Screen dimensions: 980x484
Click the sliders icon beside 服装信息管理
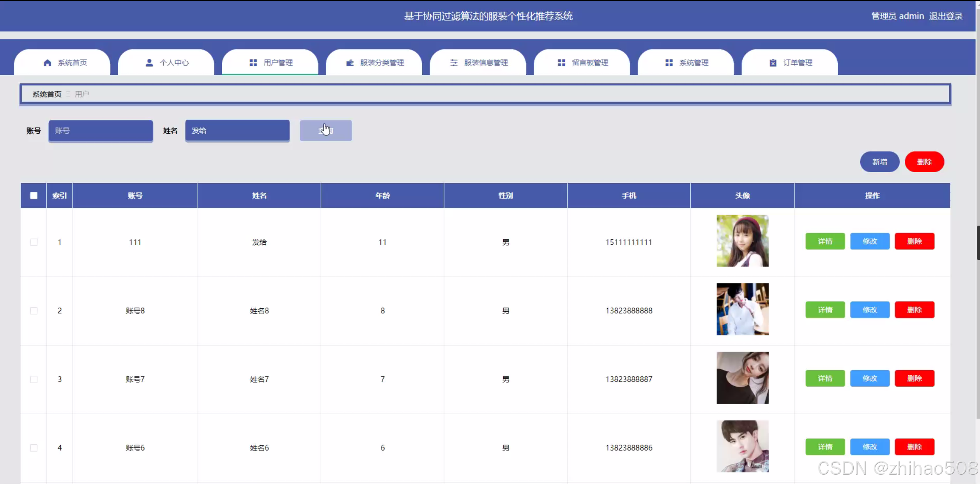pos(454,63)
